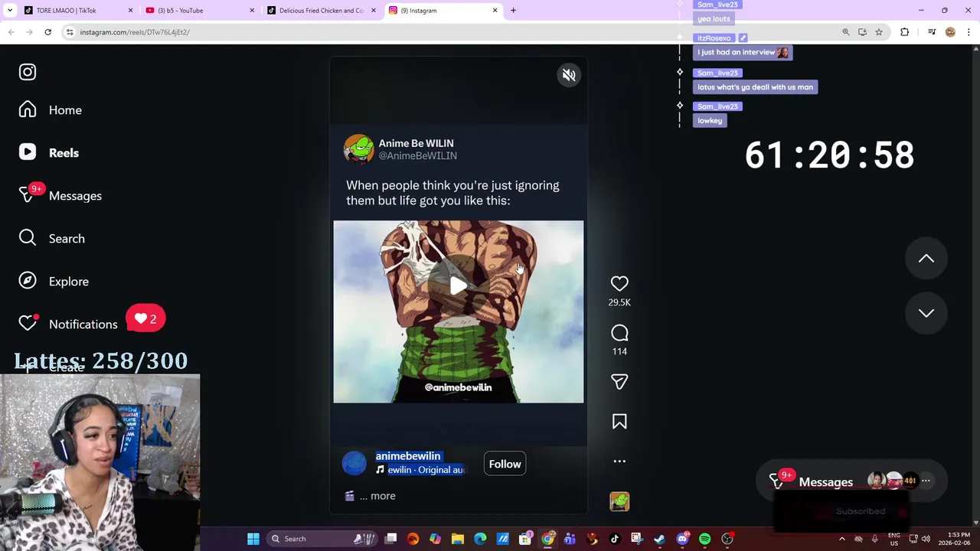Open the animebewilin profile link
980x551 pixels.
pyautogui.click(x=407, y=456)
